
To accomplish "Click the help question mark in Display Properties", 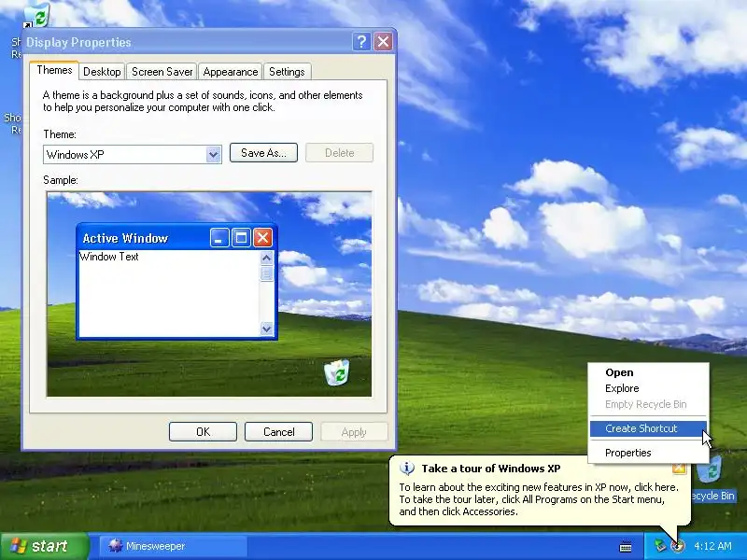I will pos(361,42).
